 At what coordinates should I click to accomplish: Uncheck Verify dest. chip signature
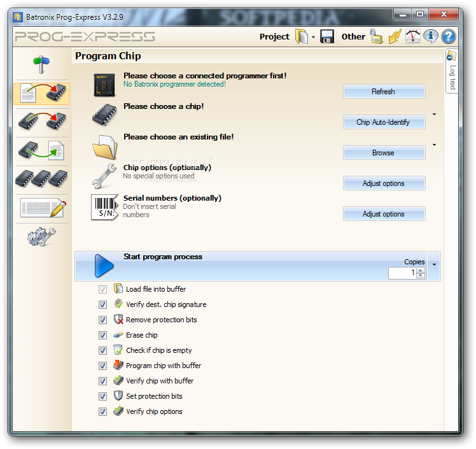point(102,304)
